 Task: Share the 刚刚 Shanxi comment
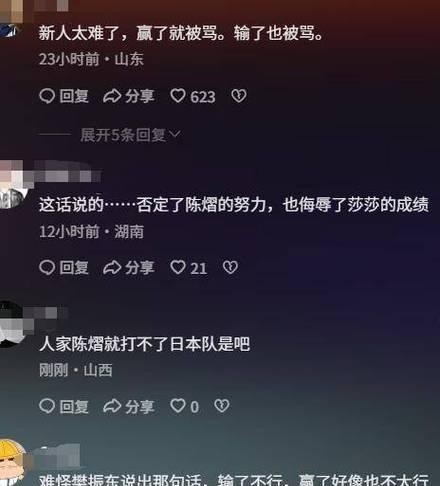[129, 406]
